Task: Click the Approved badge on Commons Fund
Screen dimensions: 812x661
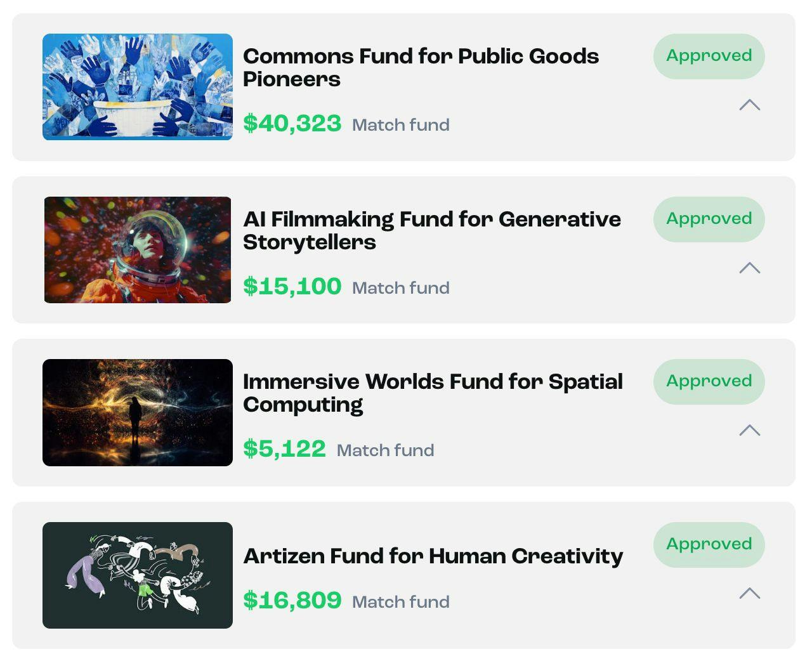Action: 709,56
